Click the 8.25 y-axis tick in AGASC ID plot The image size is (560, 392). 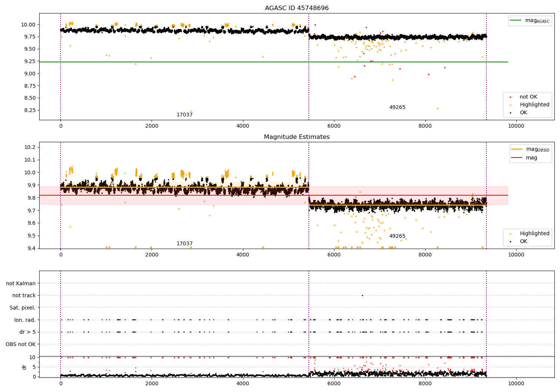(x=30, y=110)
